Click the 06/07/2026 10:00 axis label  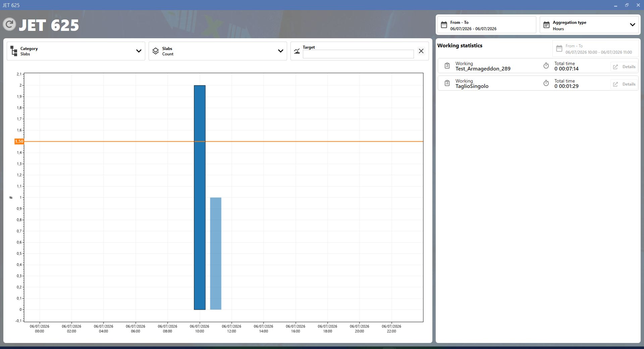tap(199, 329)
